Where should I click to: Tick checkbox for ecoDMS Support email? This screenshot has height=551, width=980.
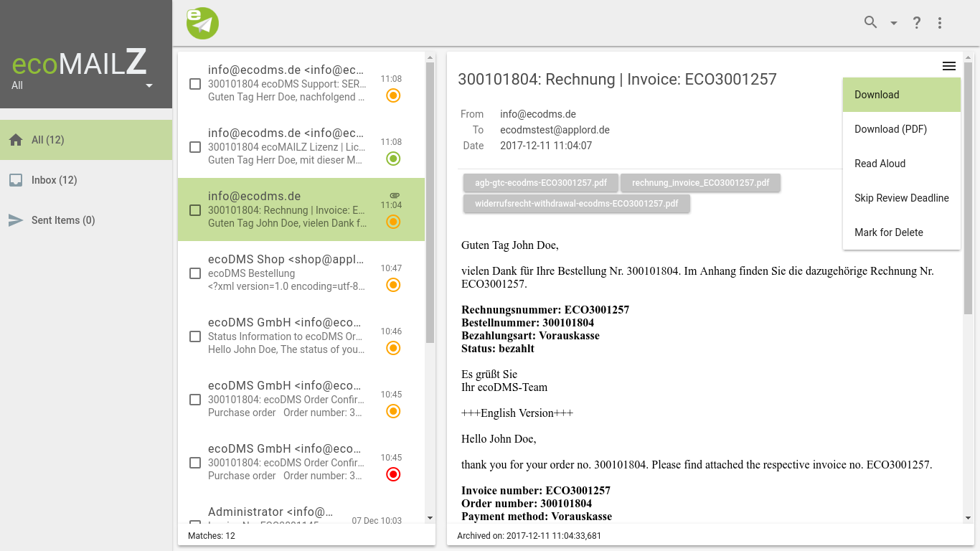click(195, 84)
